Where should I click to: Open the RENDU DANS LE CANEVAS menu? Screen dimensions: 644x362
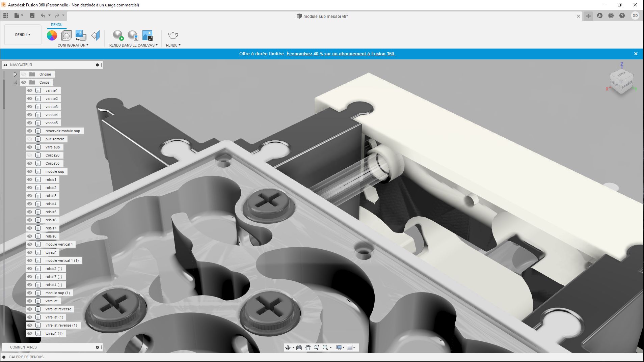(133, 45)
